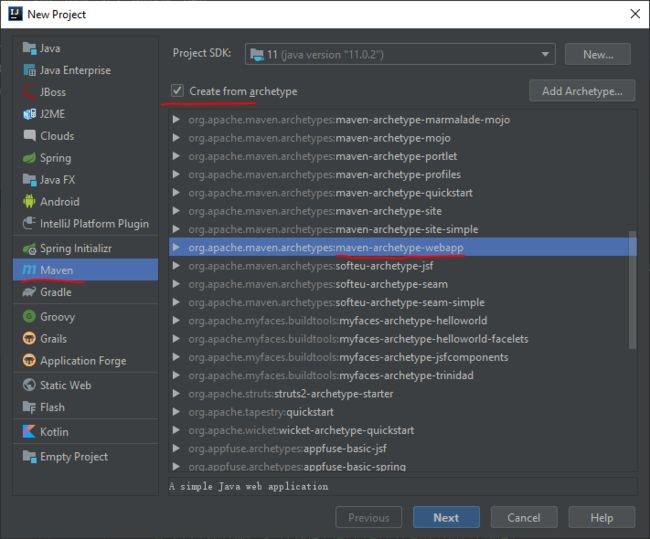Expand the maven-archetype-webapp tree node
Image resolution: width=650 pixels, height=539 pixels.
tap(176, 248)
